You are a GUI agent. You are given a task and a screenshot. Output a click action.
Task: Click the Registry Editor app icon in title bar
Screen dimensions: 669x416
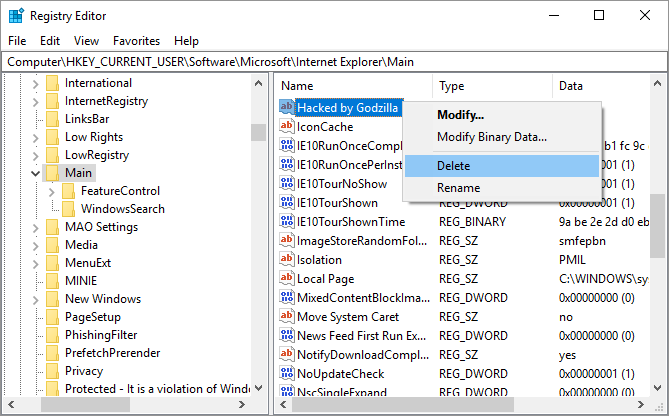pyautogui.click(x=15, y=15)
